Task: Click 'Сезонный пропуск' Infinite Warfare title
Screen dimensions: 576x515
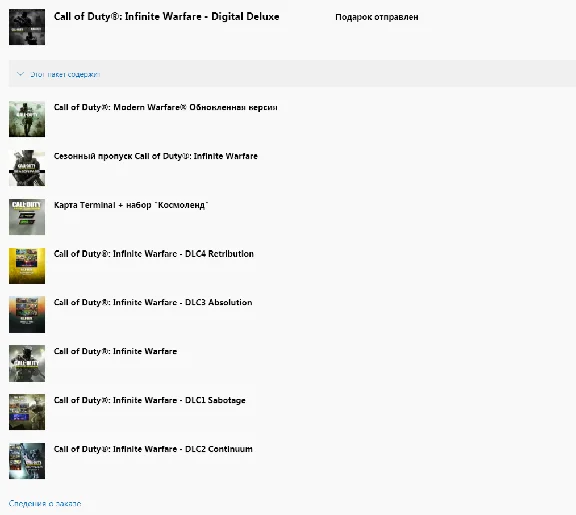Action: pyautogui.click(x=155, y=156)
